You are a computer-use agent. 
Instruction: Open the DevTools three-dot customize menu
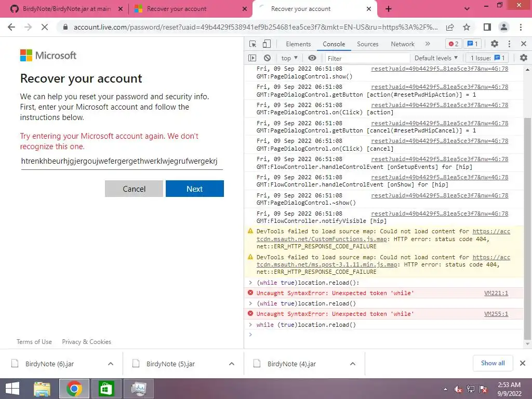click(509, 44)
